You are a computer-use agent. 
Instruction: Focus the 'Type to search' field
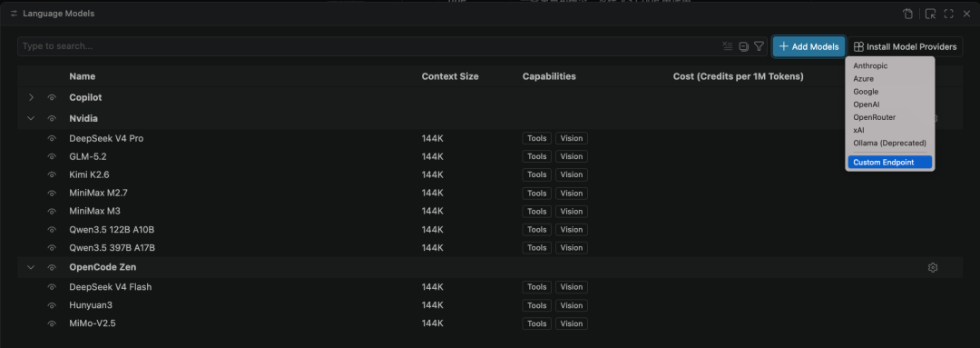(368, 46)
